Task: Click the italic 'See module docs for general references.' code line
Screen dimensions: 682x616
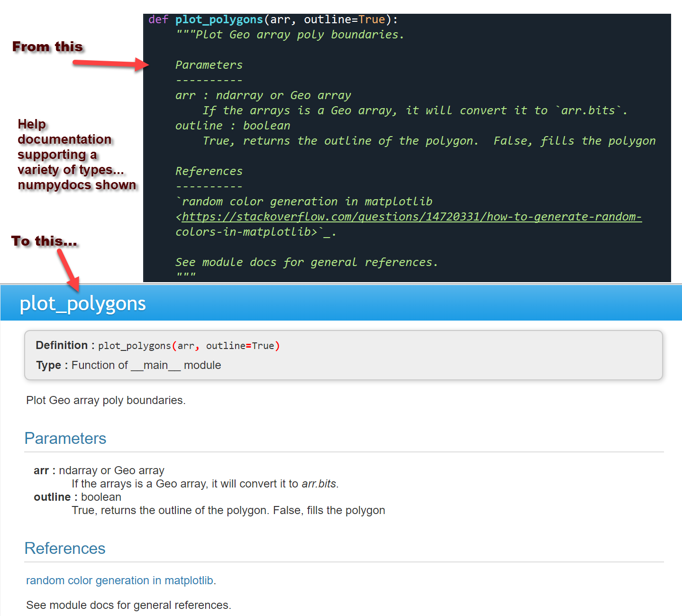Action: pyautogui.click(x=307, y=262)
